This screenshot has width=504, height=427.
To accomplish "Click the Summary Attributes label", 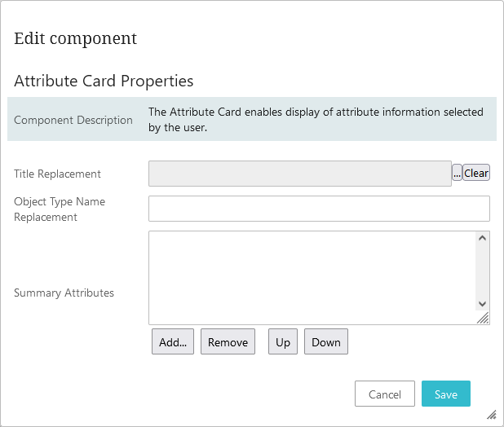I will (x=64, y=293).
